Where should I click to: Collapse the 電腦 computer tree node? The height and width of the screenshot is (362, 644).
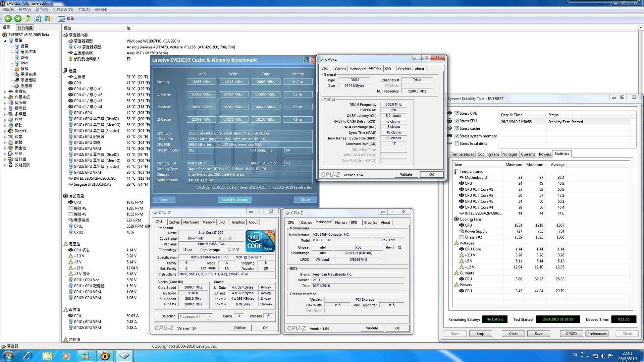pos(5,41)
